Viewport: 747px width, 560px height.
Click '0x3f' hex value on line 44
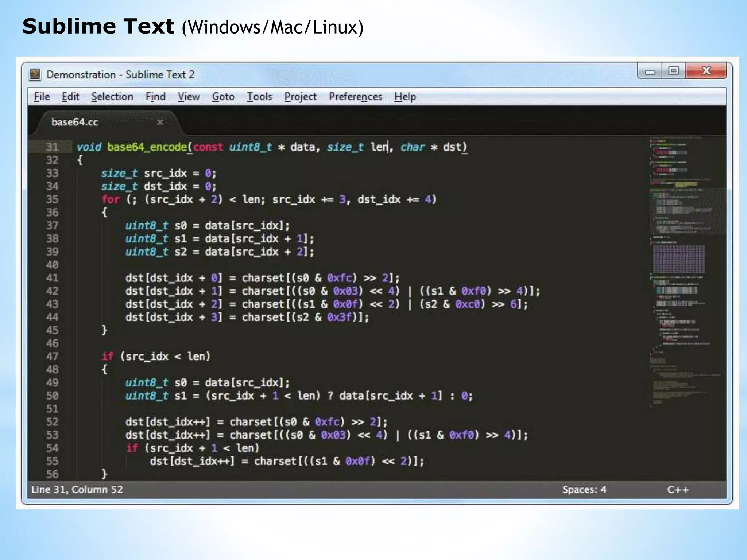[339, 317]
